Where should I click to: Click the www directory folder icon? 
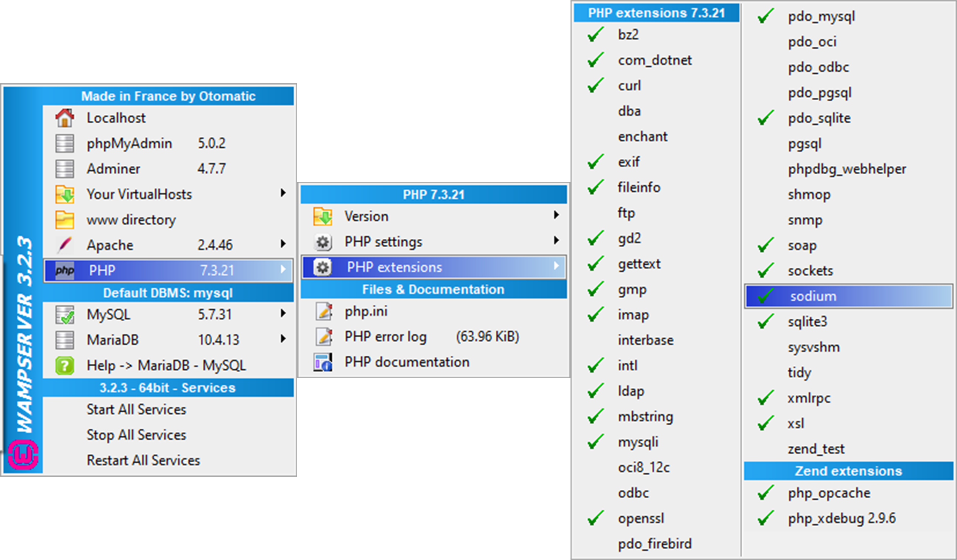point(64,220)
